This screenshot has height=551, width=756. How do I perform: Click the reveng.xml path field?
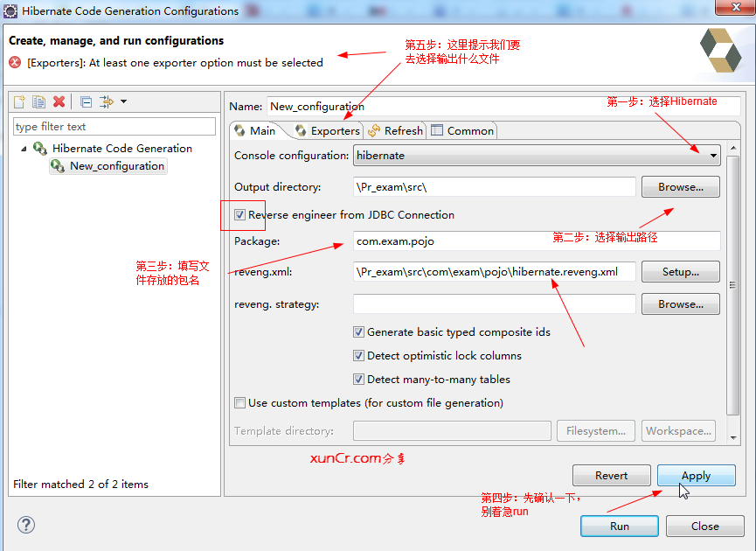click(494, 272)
